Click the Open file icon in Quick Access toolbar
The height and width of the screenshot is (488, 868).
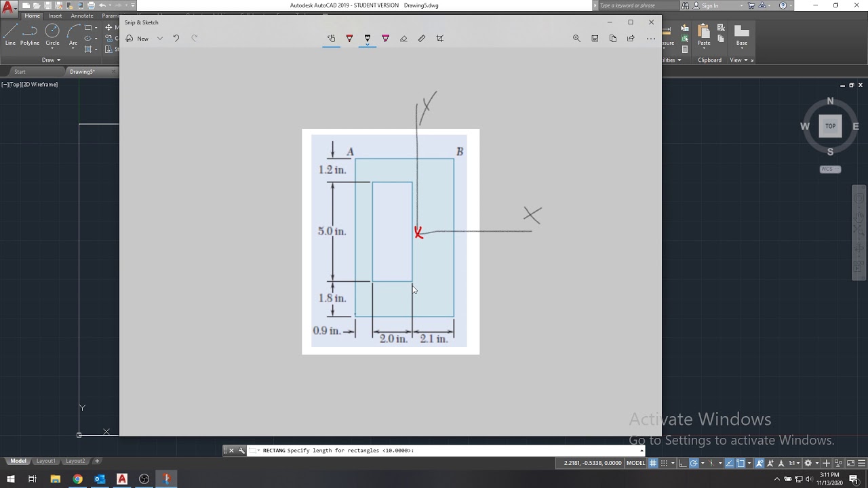[37, 5]
